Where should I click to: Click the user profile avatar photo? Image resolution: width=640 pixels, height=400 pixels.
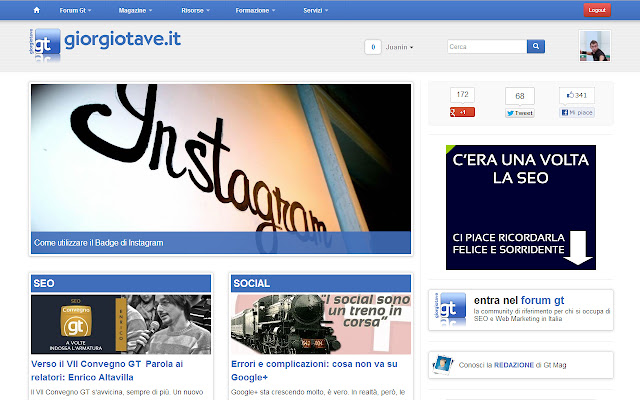coord(597,46)
